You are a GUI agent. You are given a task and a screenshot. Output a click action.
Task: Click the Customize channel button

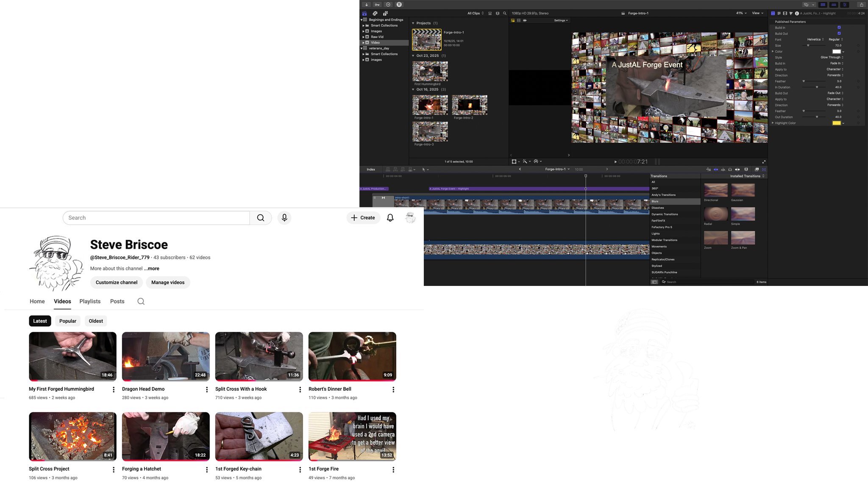click(x=117, y=283)
